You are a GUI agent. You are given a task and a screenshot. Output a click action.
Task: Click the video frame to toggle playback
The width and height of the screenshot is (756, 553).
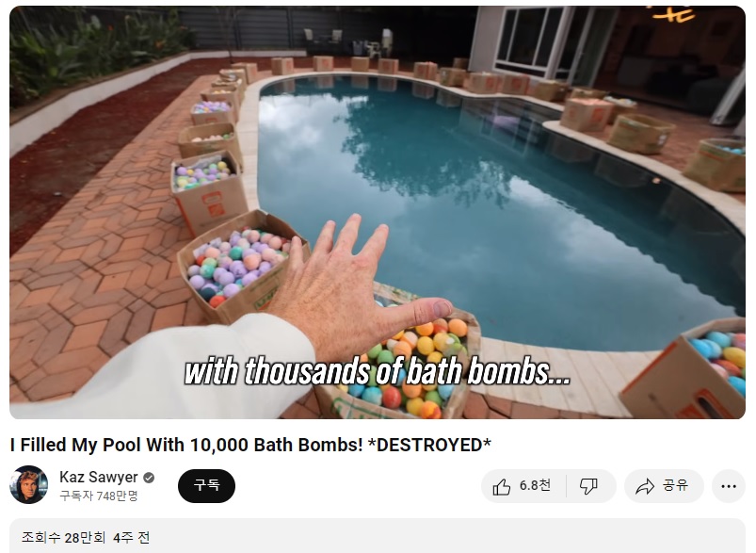point(378,212)
